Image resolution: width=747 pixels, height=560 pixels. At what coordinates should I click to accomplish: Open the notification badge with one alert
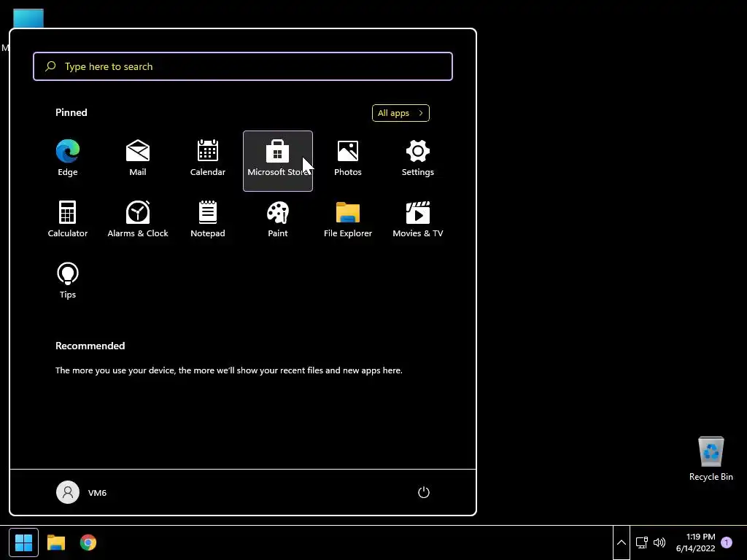pyautogui.click(x=727, y=542)
